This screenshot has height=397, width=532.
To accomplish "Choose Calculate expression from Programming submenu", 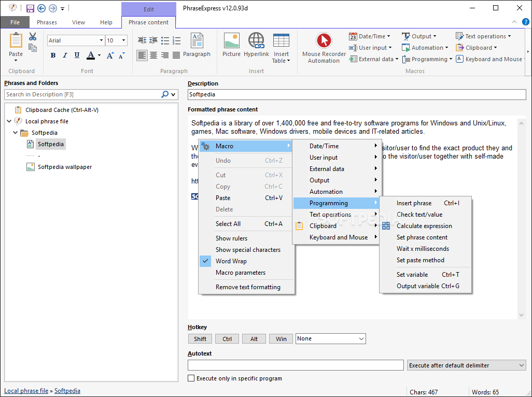I will click(x=426, y=226).
